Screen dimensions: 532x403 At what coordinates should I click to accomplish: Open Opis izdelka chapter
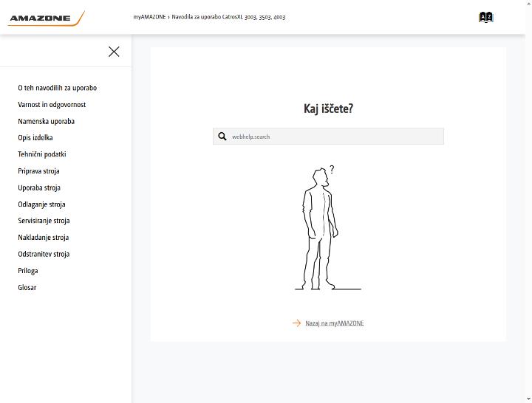click(35, 137)
